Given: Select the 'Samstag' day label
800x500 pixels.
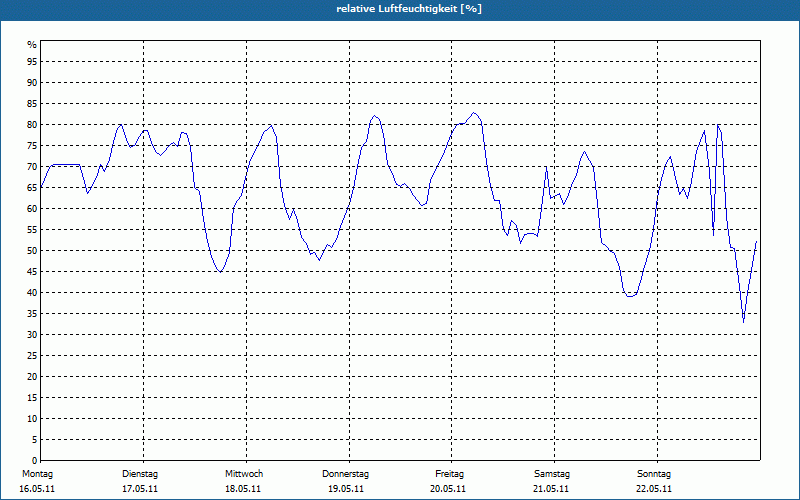Looking at the screenshot, I should tap(552, 474).
